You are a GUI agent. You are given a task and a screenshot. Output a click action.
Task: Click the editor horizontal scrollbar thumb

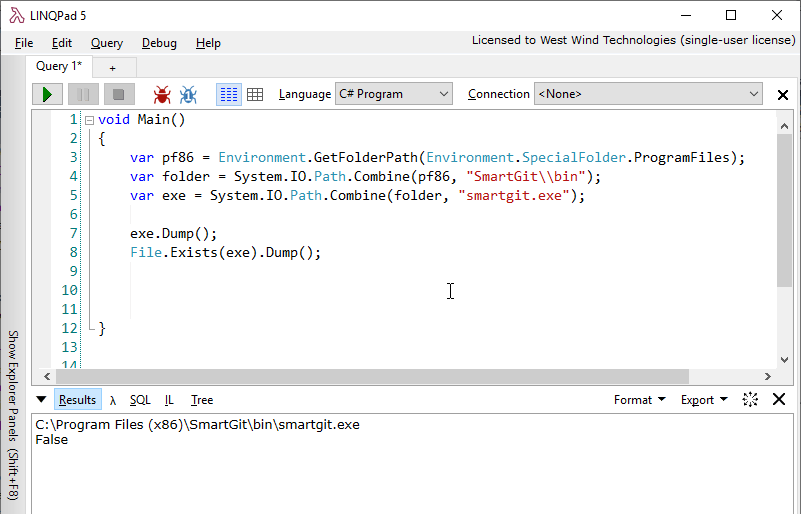(372, 377)
